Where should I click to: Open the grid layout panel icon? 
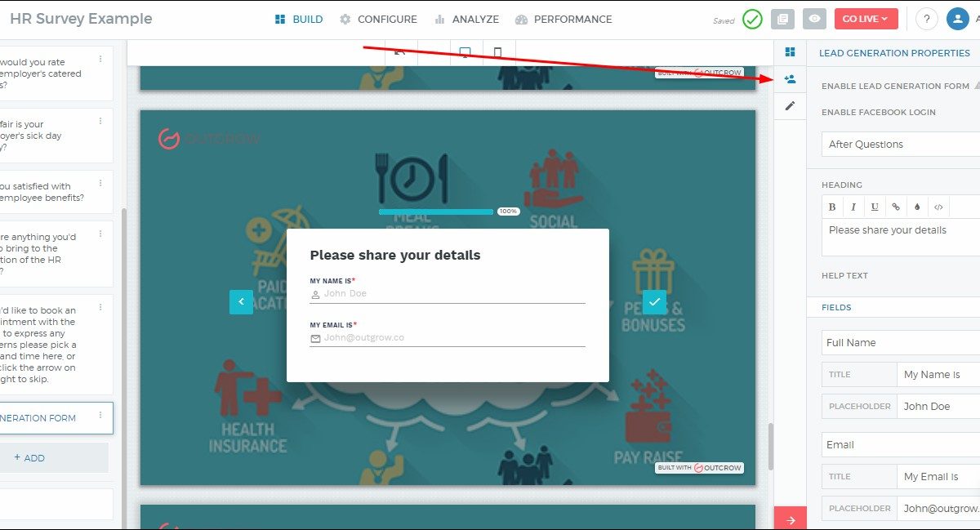790,52
